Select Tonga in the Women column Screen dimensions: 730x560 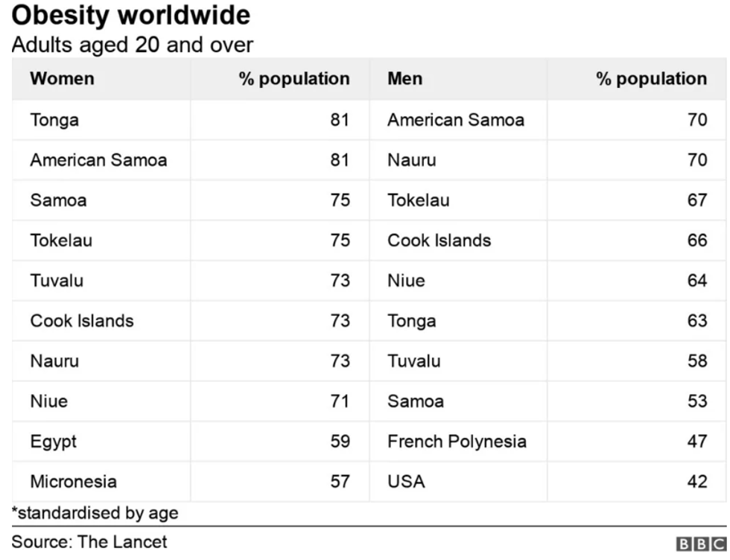54,120
